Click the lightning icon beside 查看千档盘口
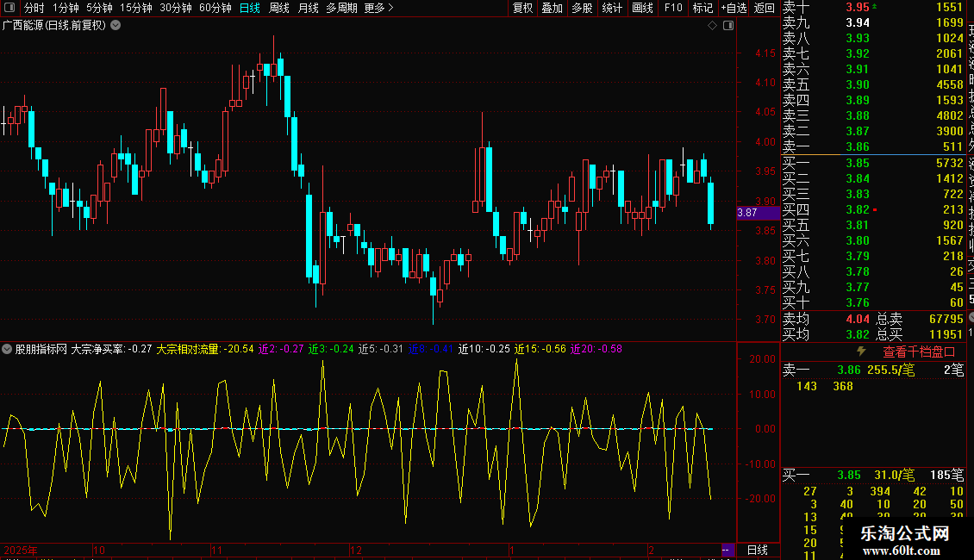974x560 pixels. point(861,352)
